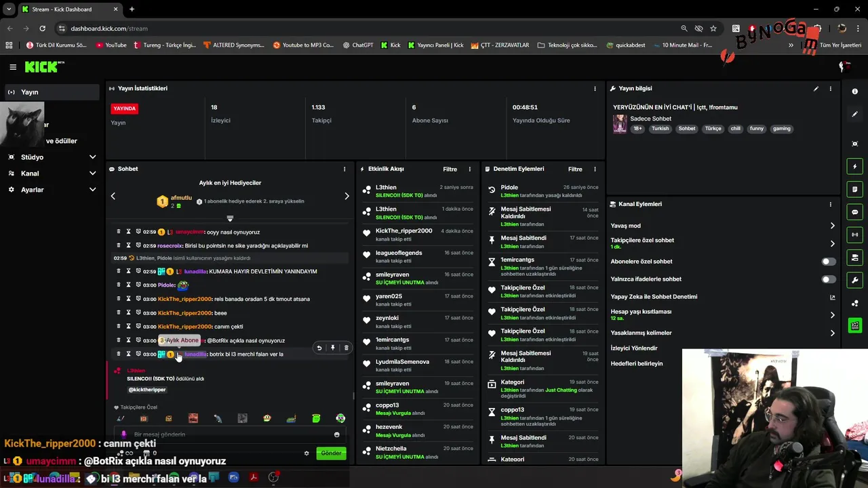Screen dimensions: 868x488
Task: Click the green Gönder button
Action: click(331, 453)
